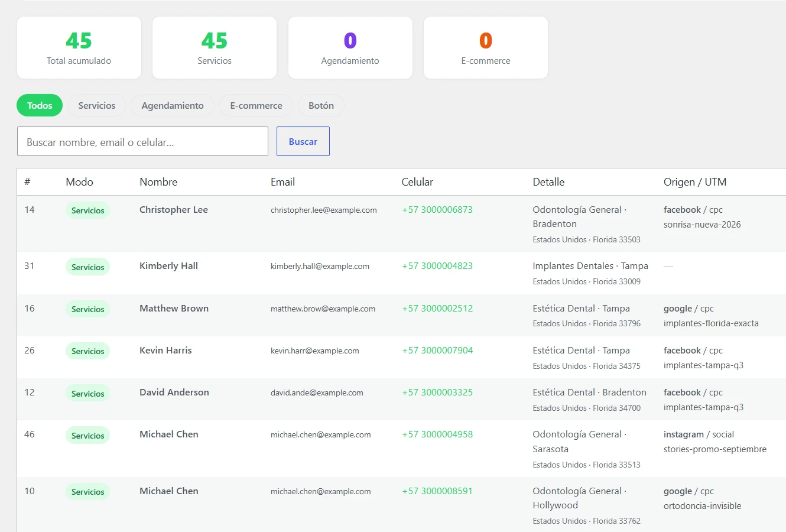Image resolution: width=786 pixels, height=532 pixels.
Task: Click the Origen / UTM column header
Action: point(695,182)
